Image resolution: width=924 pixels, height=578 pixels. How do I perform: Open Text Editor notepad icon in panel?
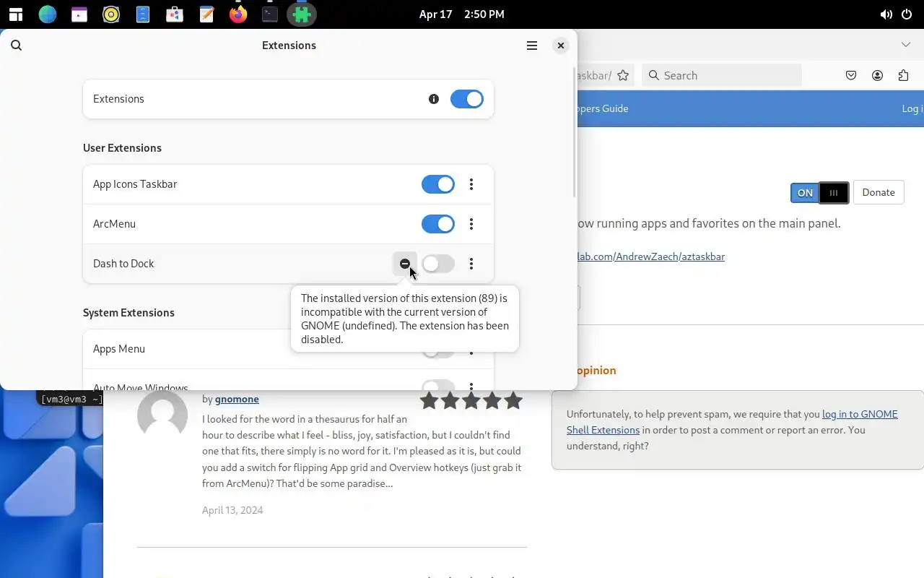point(206,14)
